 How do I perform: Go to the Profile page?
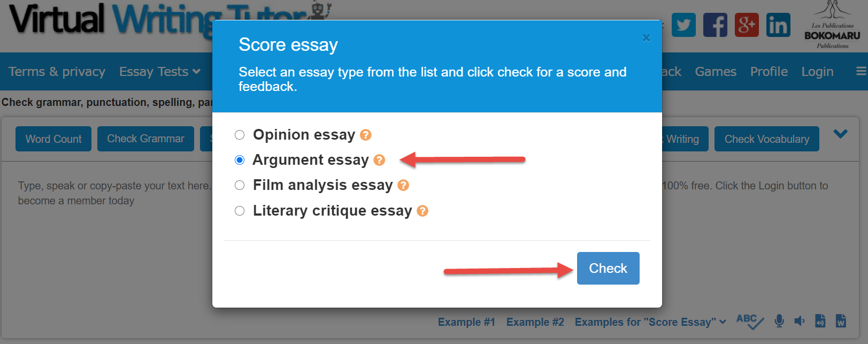769,71
